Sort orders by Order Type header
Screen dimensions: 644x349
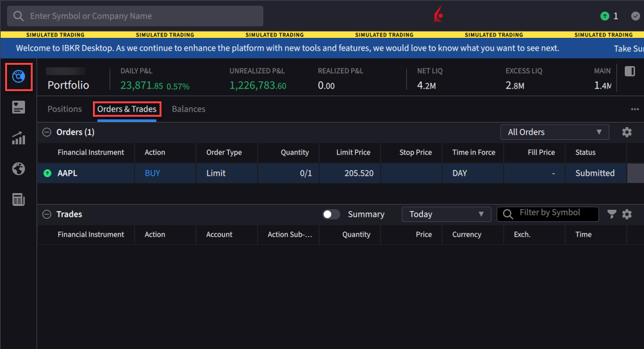224,152
